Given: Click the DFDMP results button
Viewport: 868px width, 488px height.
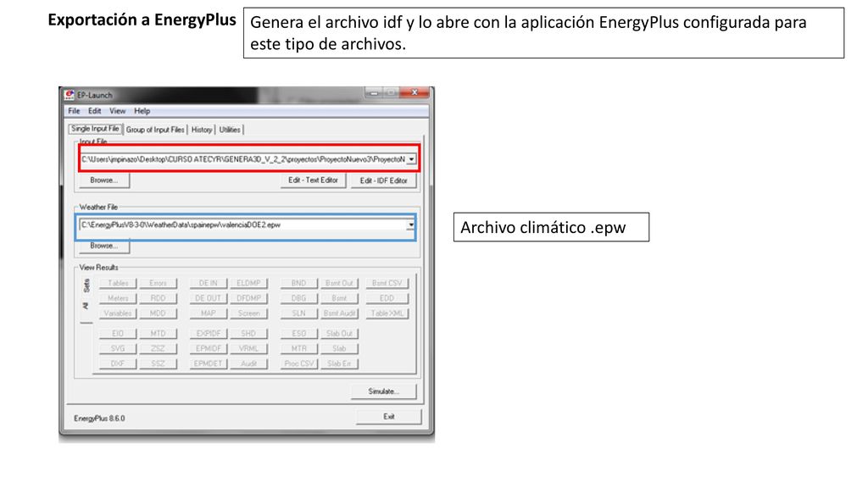Looking at the screenshot, I should click(x=248, y=298).
